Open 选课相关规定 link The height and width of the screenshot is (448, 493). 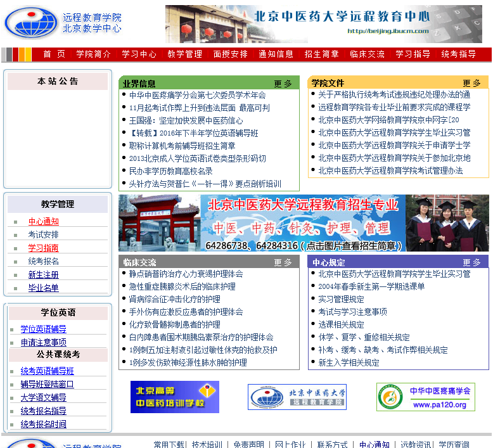(341, 325)
